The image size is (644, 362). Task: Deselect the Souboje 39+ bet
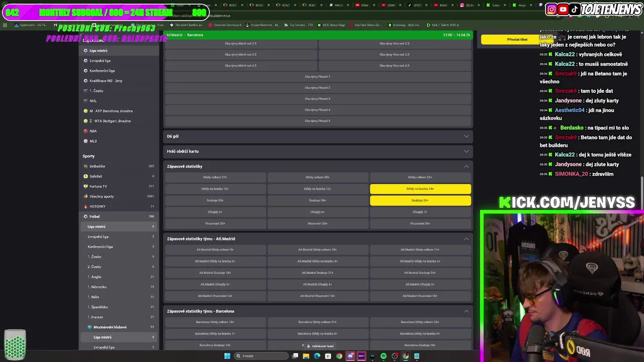420,201
